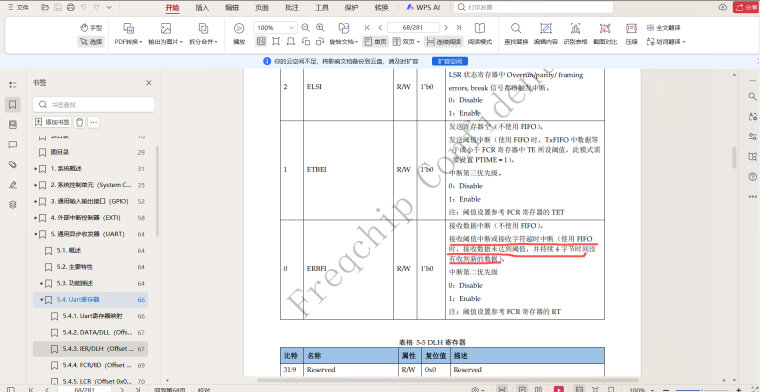Open the 文件 menu

pyautogui.click(x=18, y=7)
